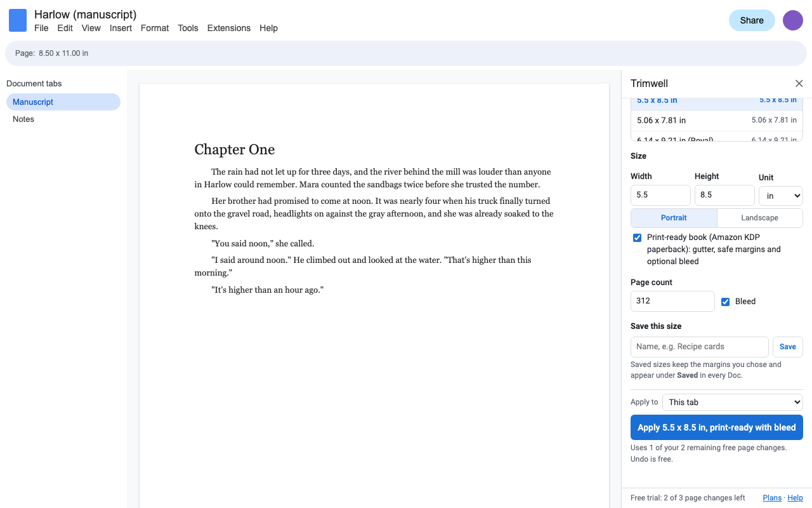The image size is (812, 508).
Task: Select Landscape orientation
Action: [x=759, y=218]
